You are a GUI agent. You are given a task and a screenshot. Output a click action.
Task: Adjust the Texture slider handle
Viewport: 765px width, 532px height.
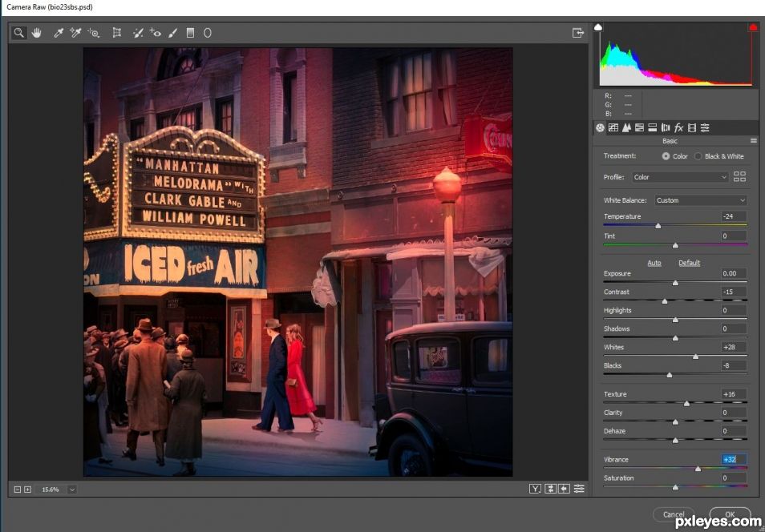[x=687, y=404]
